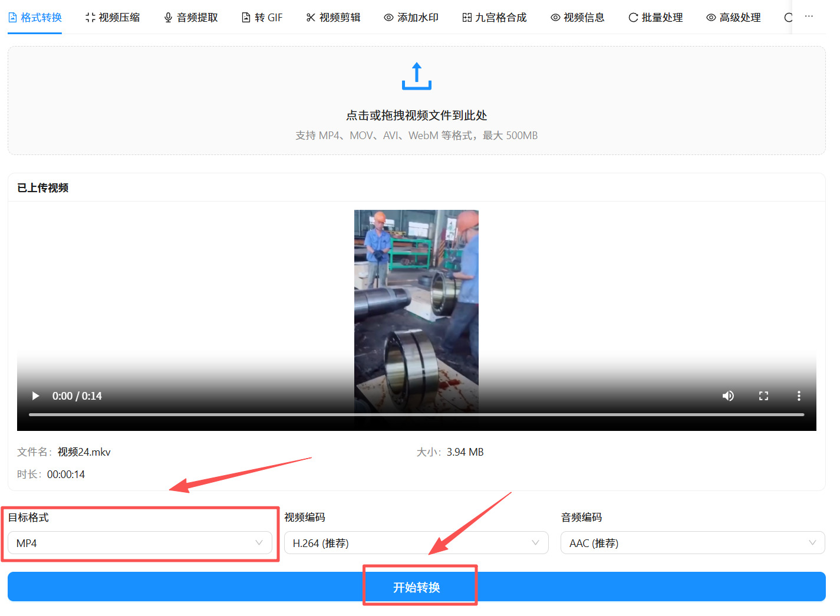The image size is (840, 616).
Task: Go to the 转 GIF tab
Action: click(x=262, y=18)
